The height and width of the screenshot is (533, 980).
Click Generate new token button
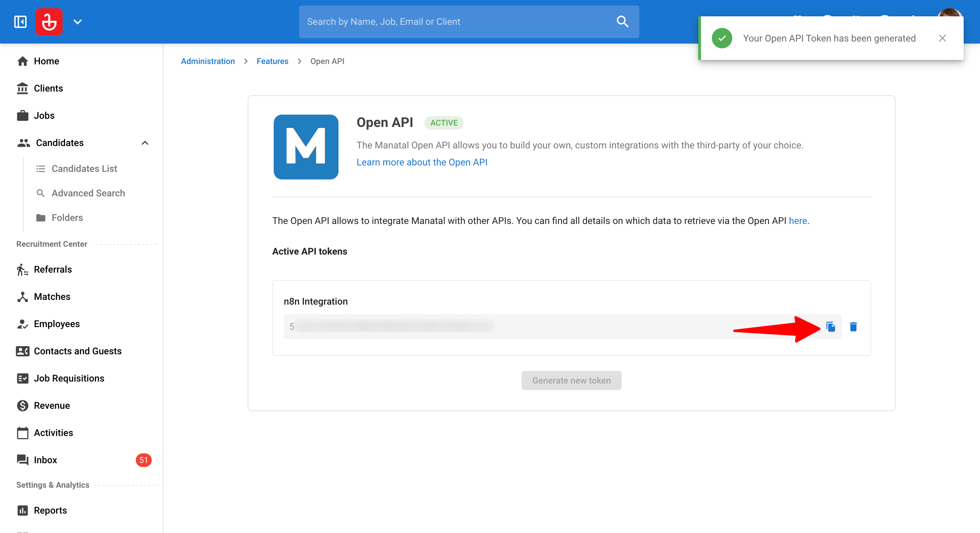[571, 381]
